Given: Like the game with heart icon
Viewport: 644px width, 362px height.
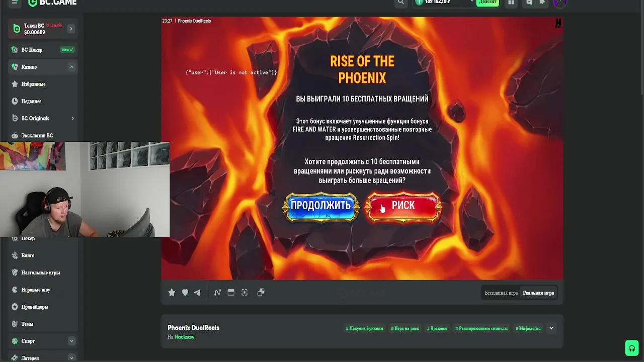Looking at the screenshot, I should (x=185, y=293).
